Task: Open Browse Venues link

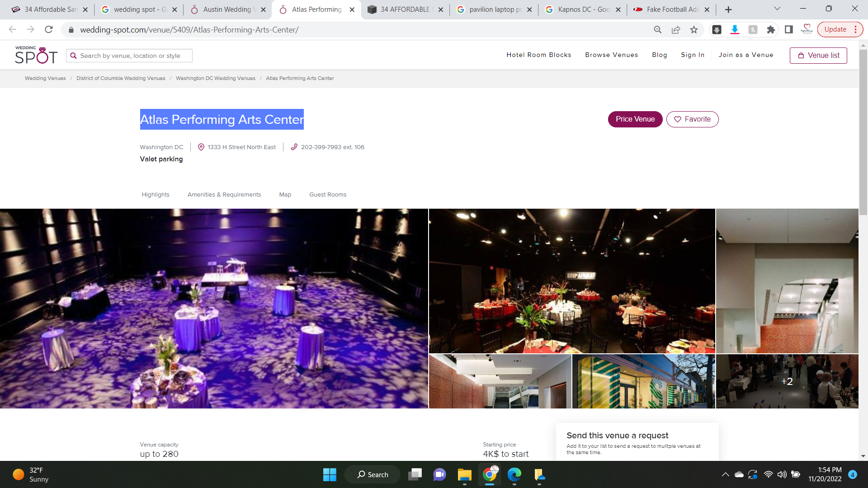Action: pyautogui.click(x=611, y=55)
